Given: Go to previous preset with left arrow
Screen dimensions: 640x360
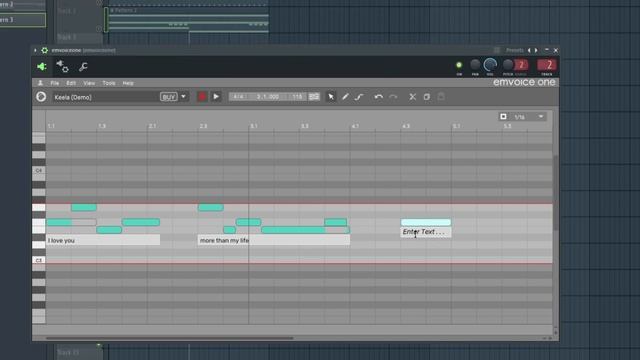Looking at the screenshot, I should [529, 50].
